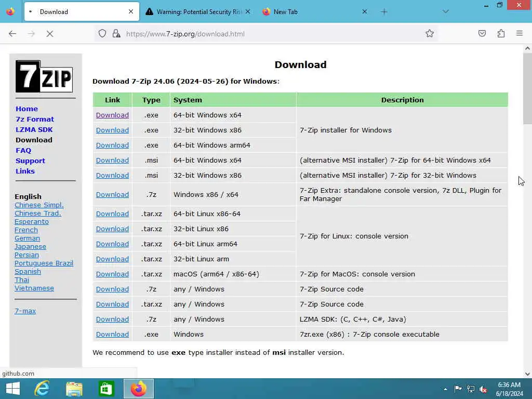Screen dimensions: 532x399
Task: Switch language to Japanese
Action: (30, 247)
